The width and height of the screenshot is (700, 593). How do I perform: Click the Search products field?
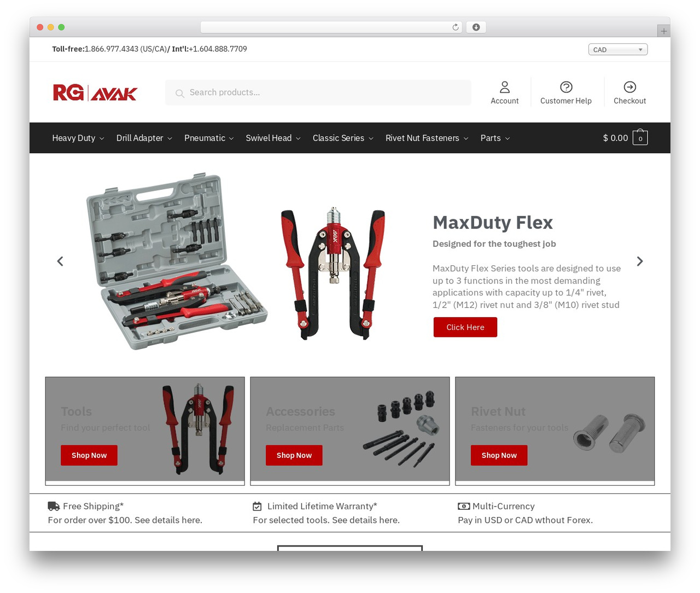coord(318,92)
